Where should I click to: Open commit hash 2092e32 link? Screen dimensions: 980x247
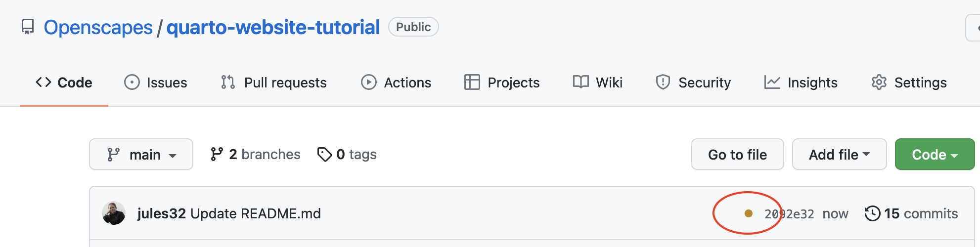coord(790,214)
